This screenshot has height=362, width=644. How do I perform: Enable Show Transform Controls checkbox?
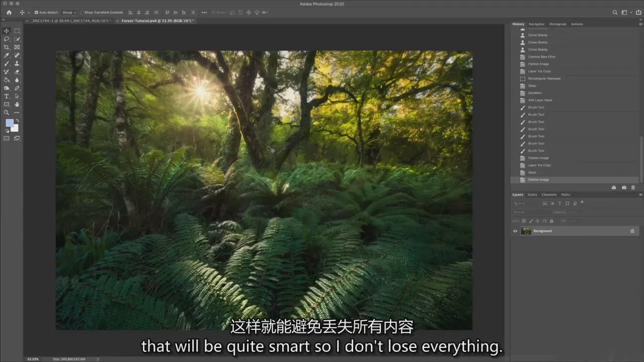click(82, 13)
